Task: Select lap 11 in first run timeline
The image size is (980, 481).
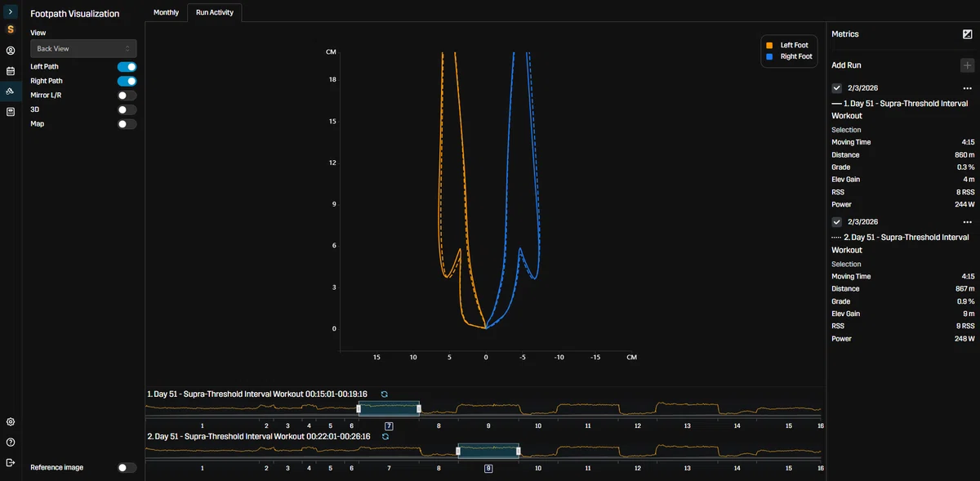Action: tap(587, 426)
